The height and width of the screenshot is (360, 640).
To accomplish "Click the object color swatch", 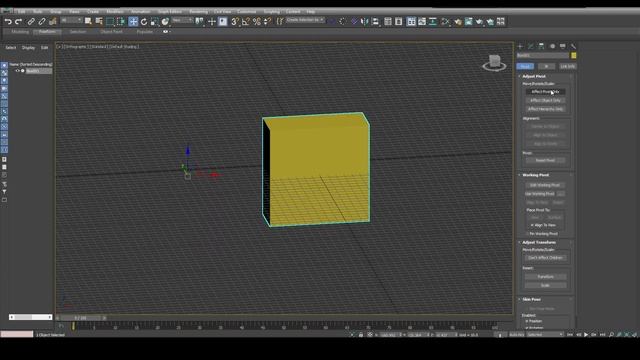I will point(573,55).
